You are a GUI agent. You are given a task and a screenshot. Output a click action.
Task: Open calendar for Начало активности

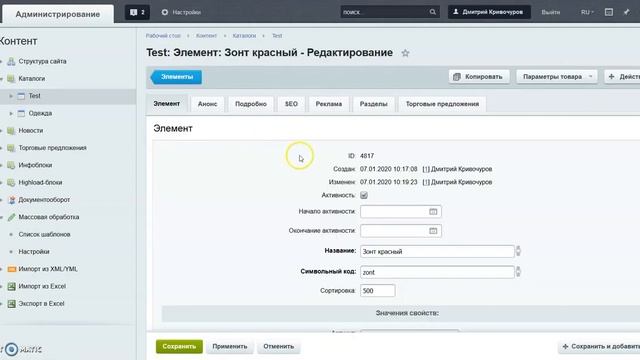tap(433, 211)
